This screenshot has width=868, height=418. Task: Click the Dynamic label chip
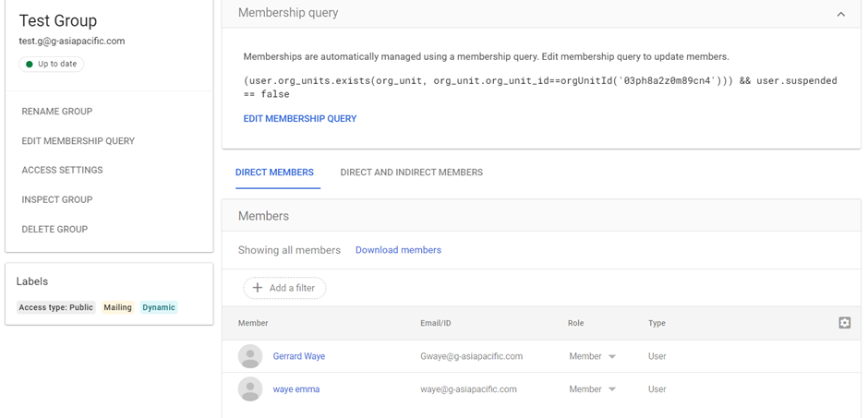(x=159, y=307)
